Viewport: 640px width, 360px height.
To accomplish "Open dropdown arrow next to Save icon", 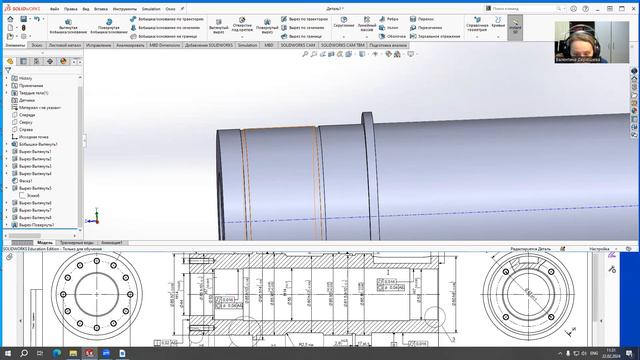I will 30,19.
